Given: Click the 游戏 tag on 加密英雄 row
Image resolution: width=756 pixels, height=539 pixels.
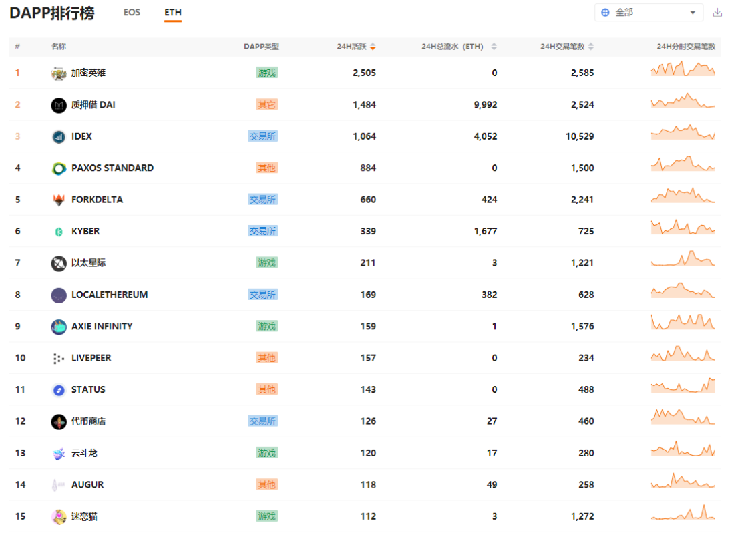Looking at the screenshot, I should (266, 73).
